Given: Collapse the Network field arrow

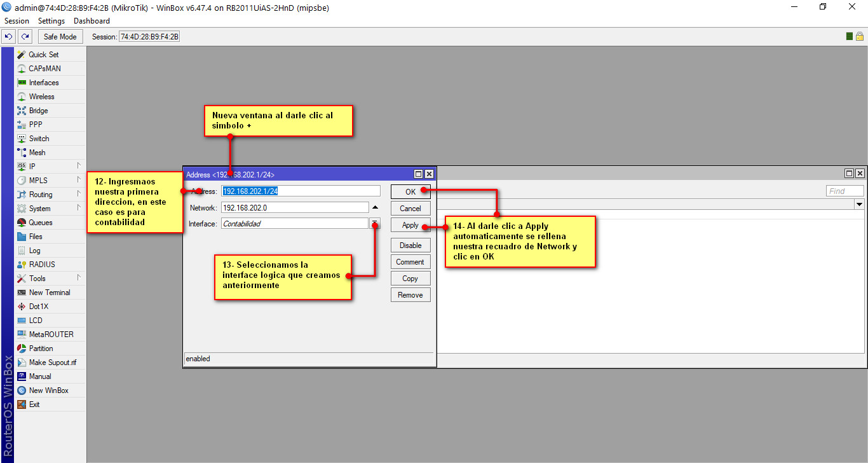Looking at the screenshot, I should coord(375,207).
